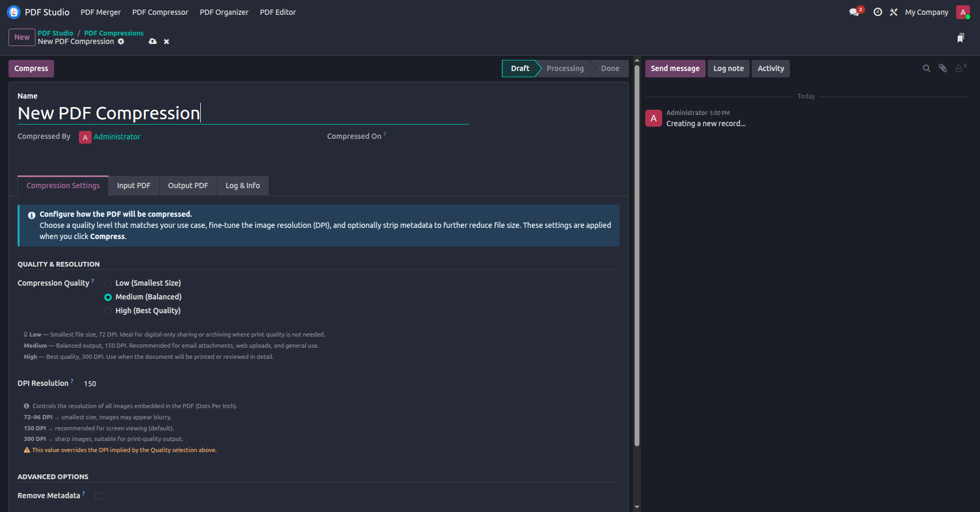Set the status to Done

(x=610, y=68)
